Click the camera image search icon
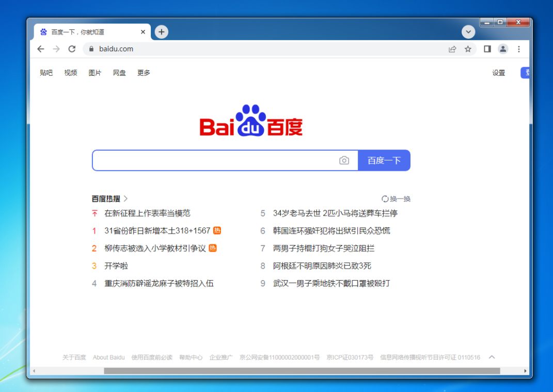553x392 pixels. click(344, 160)
